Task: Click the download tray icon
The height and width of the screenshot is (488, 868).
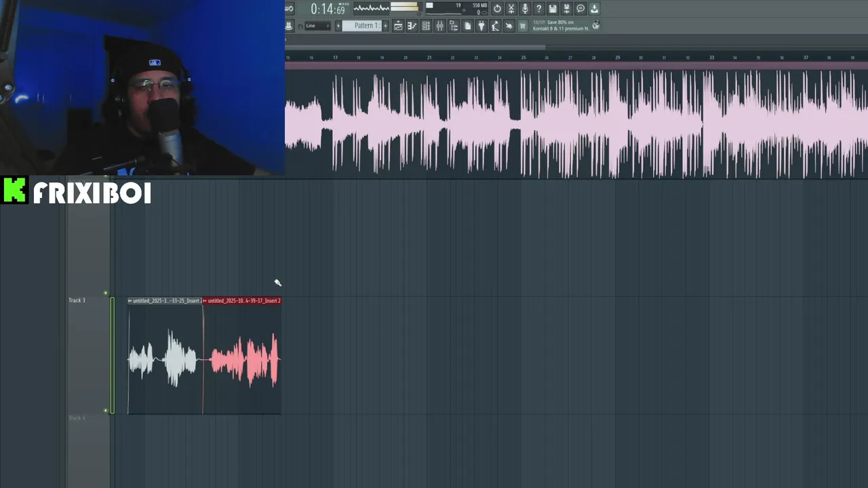Action: click(x=594, y=9)
